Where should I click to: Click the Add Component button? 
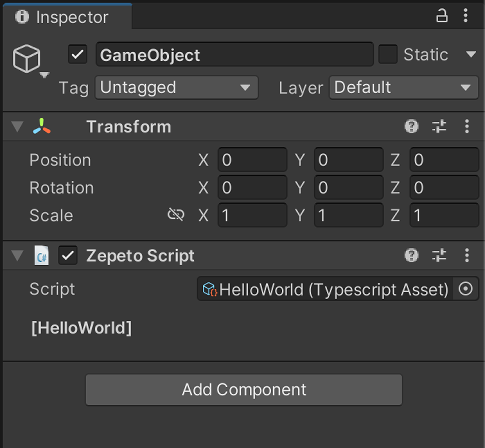244,390
